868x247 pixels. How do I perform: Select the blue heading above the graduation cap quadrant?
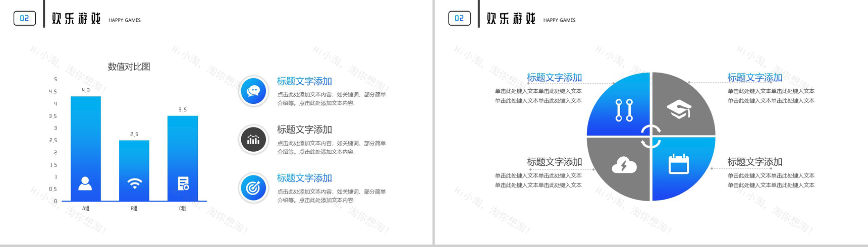754,77
